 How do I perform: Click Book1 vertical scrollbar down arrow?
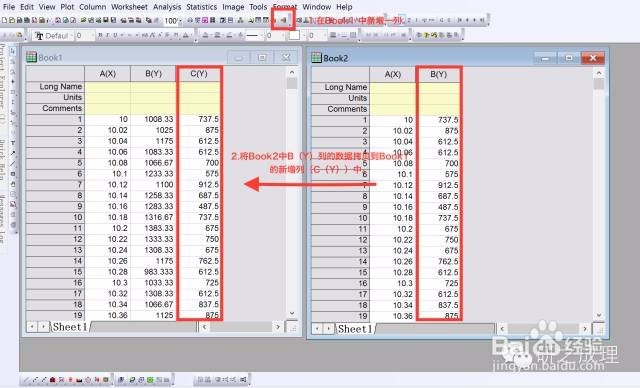(x=292, y=313)
